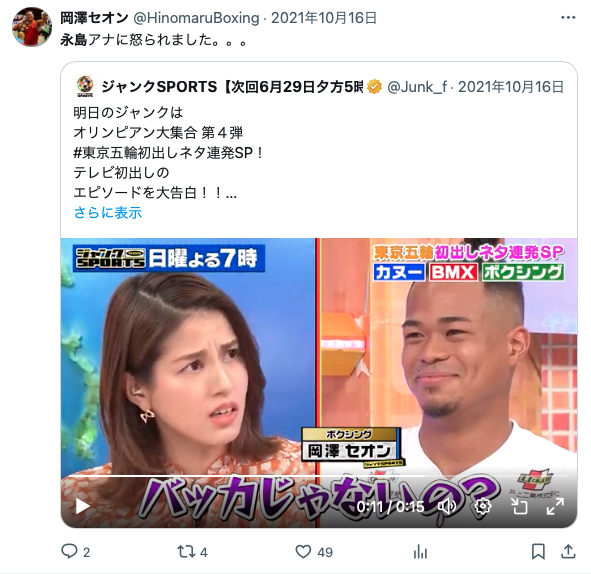
Task: Click the repost arrows icon
Action: pyautogui.click(x=186, y=552)
